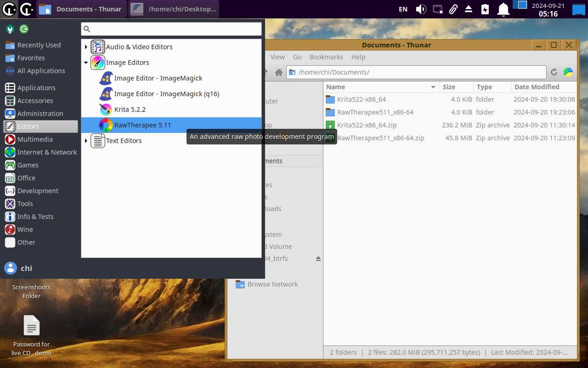This screenshot has width=588, height=368.
Task: Open the View menu in Thunar
Action: pyautogui.click(x=277, y=57)
